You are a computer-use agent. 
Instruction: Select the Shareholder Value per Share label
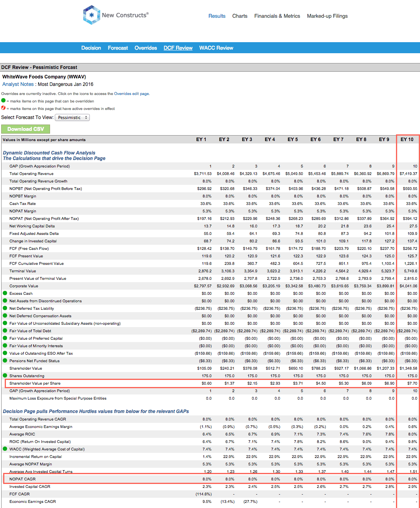(x=35, y=383)
